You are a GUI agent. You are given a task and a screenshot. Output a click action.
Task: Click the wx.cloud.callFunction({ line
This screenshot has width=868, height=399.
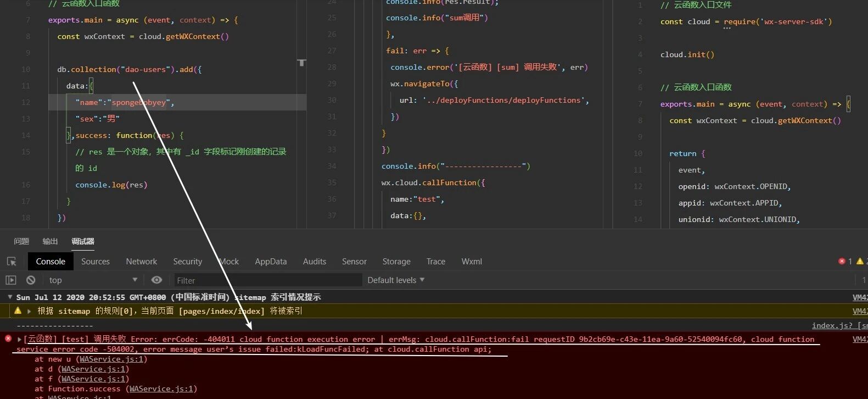pyautogui.click(x=433, y=183)
